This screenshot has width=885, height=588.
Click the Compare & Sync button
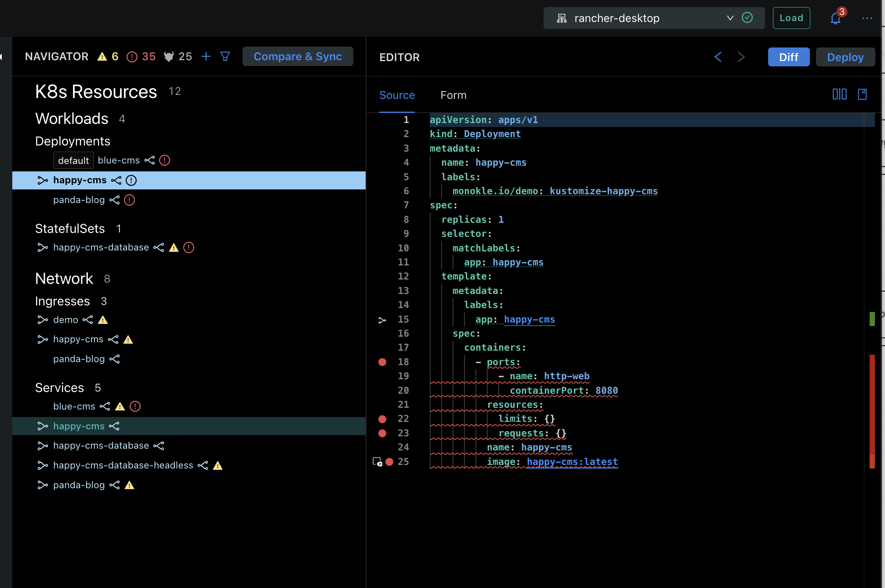point(297,56)
